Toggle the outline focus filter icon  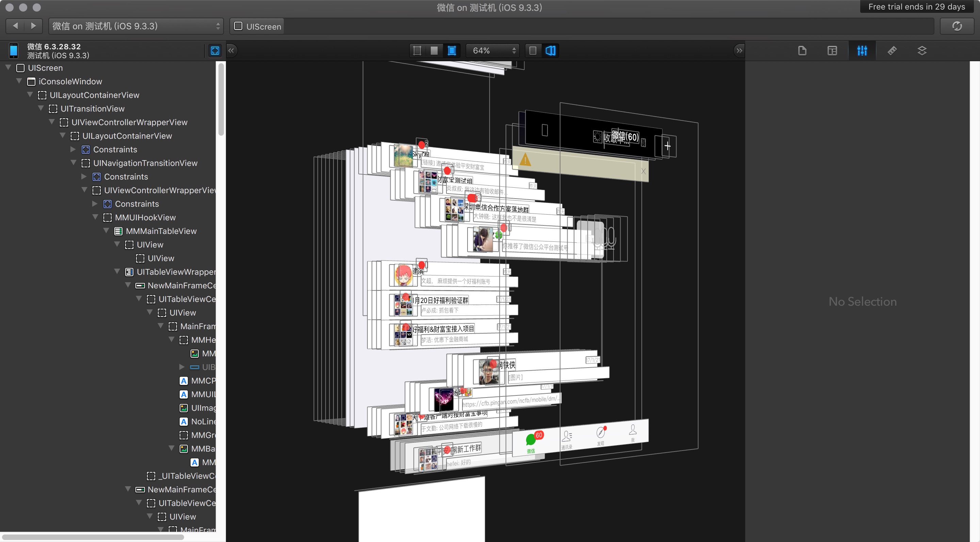pyautogui.click(x=215, y=51)
